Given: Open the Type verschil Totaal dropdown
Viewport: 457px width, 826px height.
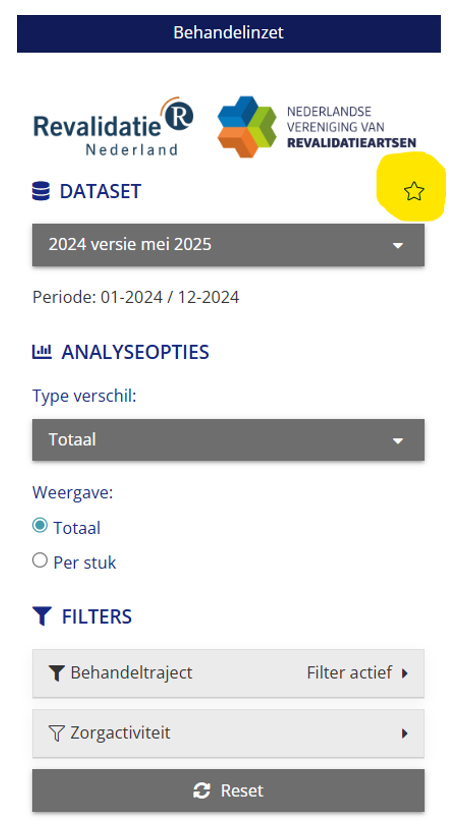Looking at the screenshot, I should [x=228, y=440].
